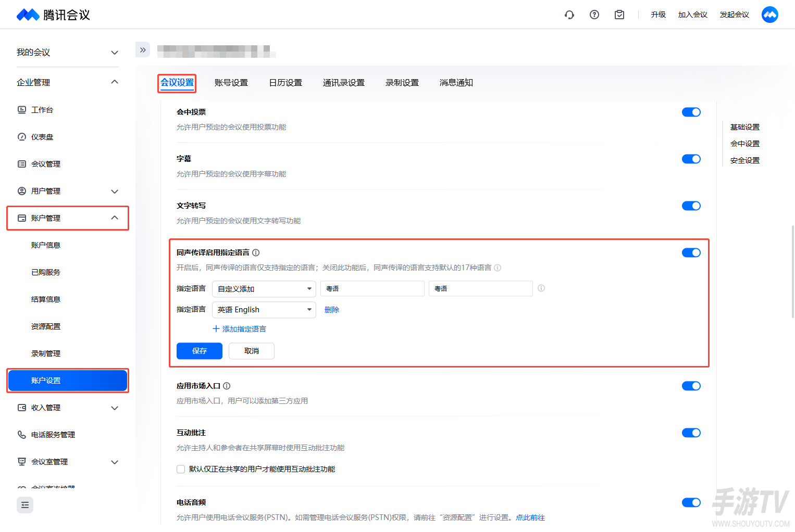Image resolution: width=795 pixels, height=532 pixels.
Task: Open the user avatar menu
Action: pos(770,15)
